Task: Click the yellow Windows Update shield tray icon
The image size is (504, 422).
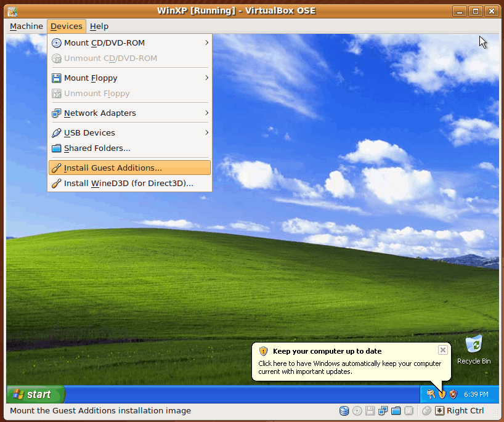Action: [x=442, y=394]
